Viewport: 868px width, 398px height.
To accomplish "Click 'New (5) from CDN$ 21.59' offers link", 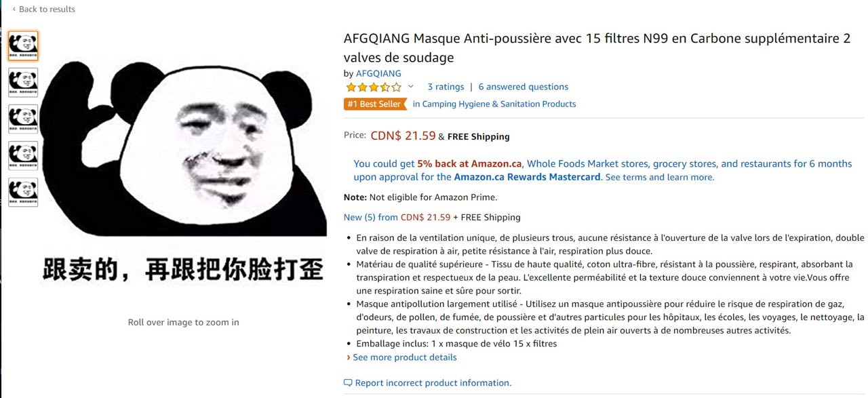I will coord(397,218).
